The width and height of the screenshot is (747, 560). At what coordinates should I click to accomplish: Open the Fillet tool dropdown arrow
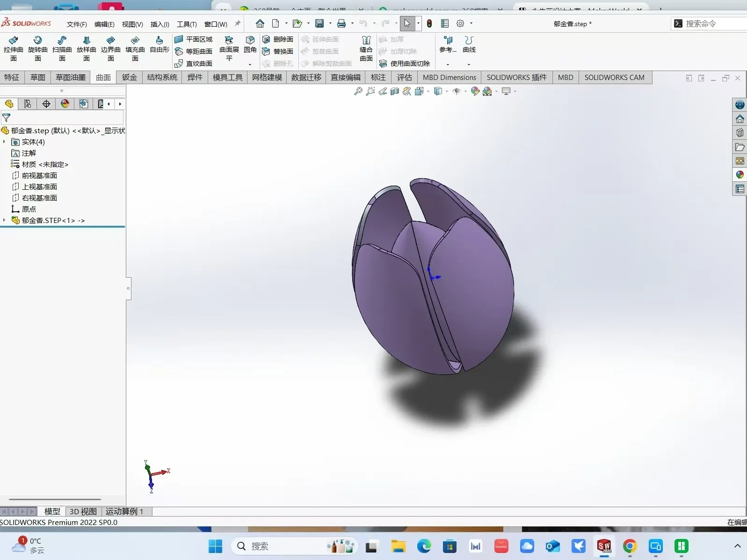click(x=250, y=65)
